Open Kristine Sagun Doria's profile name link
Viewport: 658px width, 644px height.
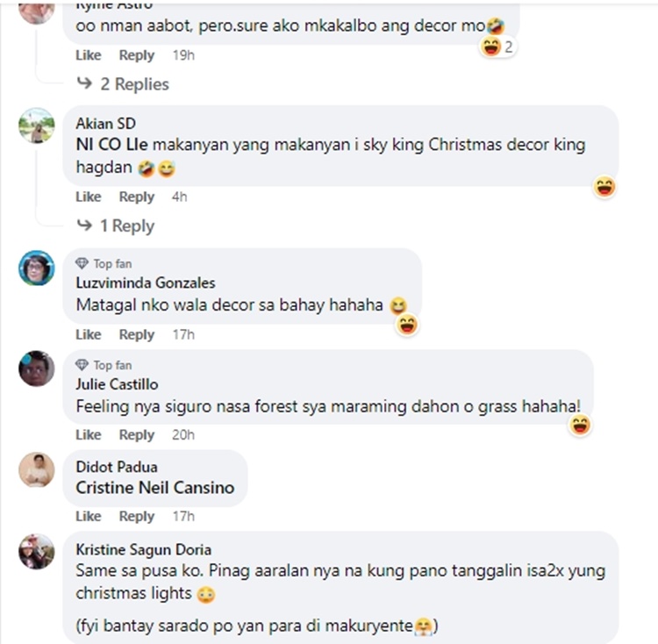[144, 549]
